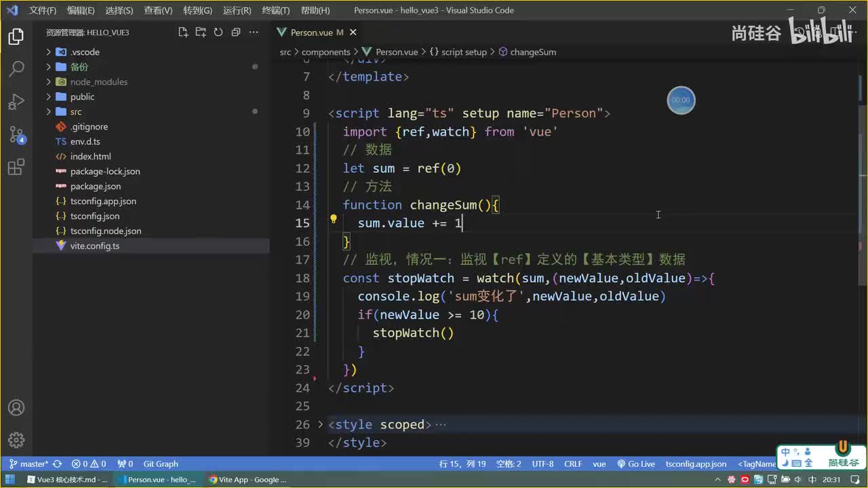Click the master branch indicator in status bar
The image size is (868, 488).
point(28,464)
